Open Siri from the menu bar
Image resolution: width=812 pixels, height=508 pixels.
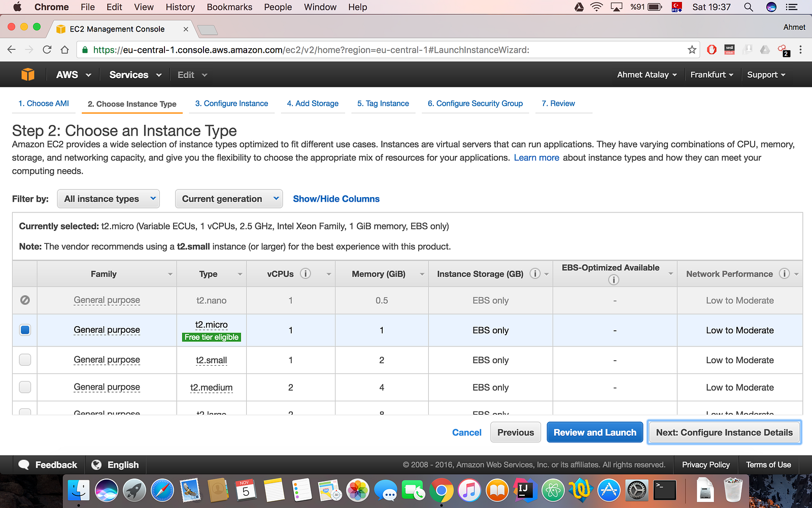tap(771, 7)
